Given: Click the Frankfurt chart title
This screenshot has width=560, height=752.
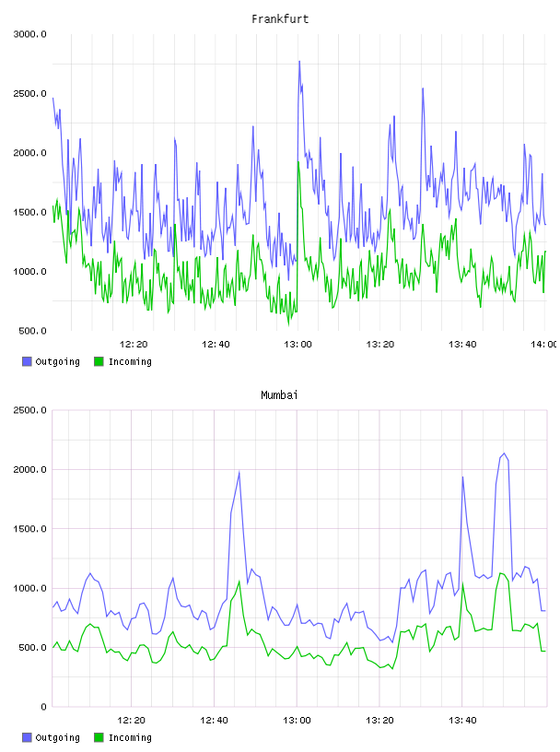Looking at the screenshot, I should [280, 19].
